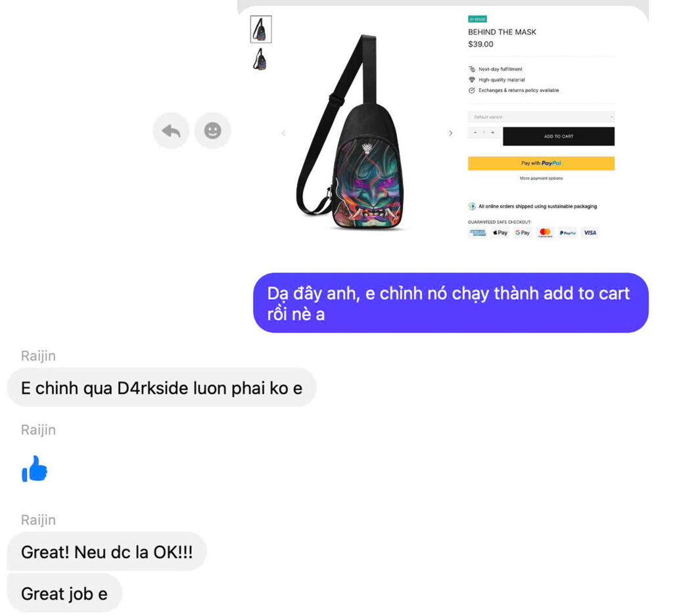Click the Google Pay payment icon
673x616 pixels.
(x=522, y=232)
